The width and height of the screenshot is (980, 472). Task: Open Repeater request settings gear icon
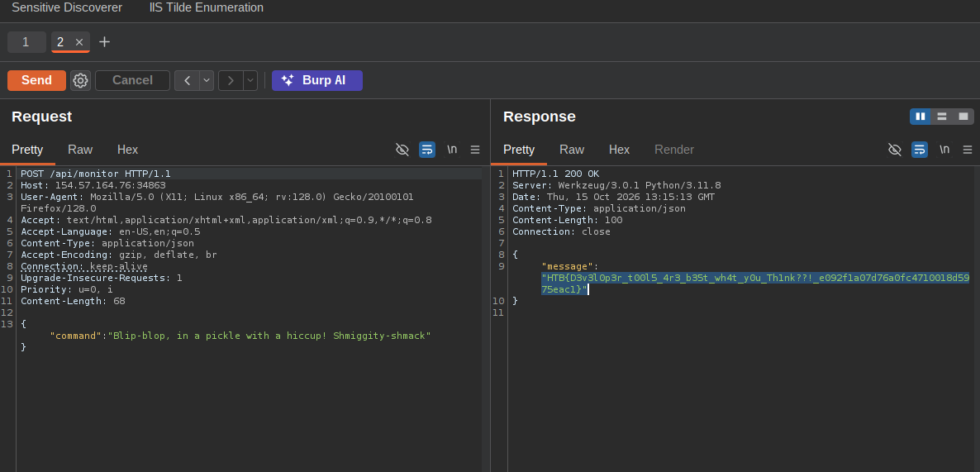(x=80, y=81)
